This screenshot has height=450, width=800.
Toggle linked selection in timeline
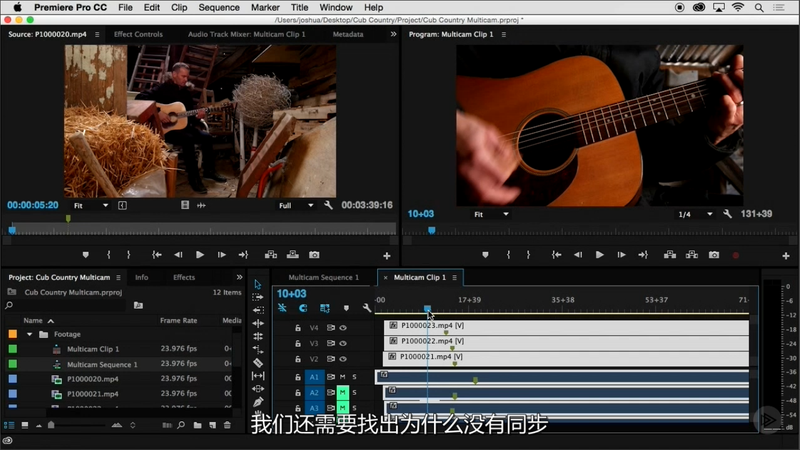pos(324,308)
